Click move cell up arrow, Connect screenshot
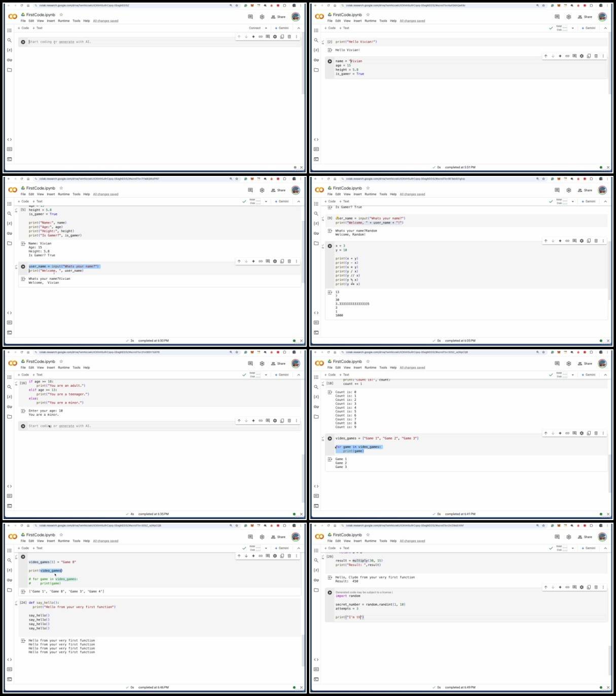 click(239, 36)
